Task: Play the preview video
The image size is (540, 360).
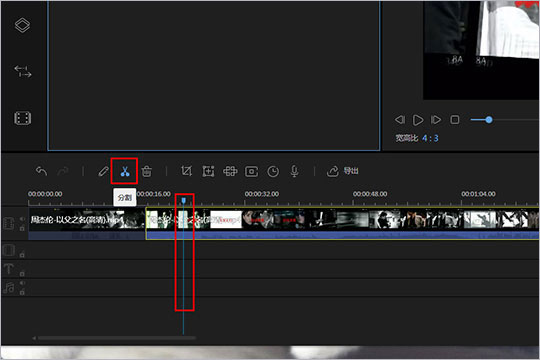Action: point(418,120)
